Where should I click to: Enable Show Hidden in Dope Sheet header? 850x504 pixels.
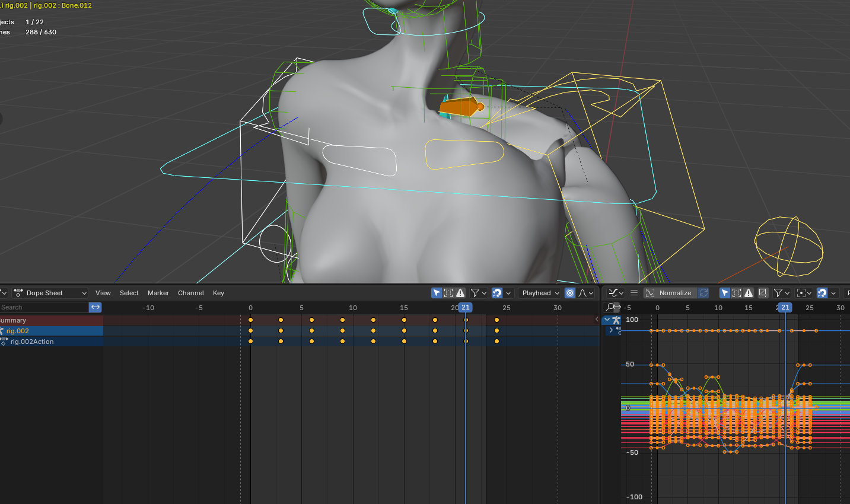(448, 293)
